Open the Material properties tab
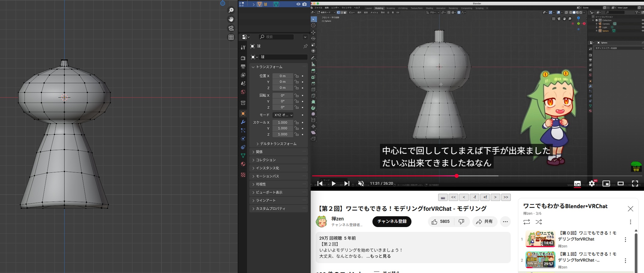Screen dimensions: 644x273 (243, 164)
